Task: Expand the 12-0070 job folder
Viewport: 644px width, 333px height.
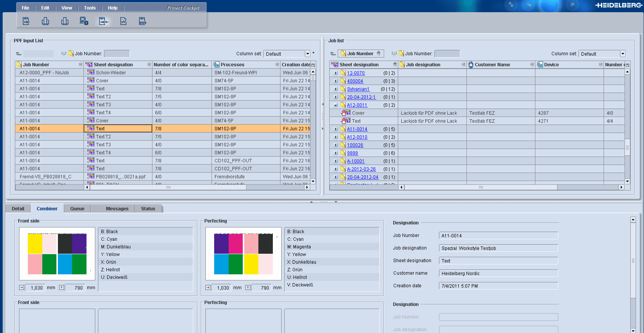Action: point(336,73)
